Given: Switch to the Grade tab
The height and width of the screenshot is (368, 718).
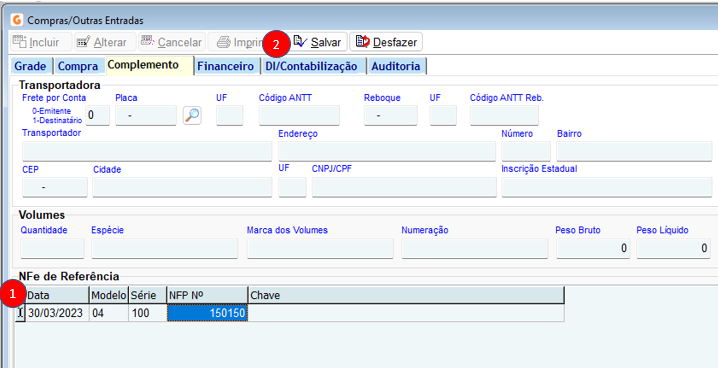Looking at the screenshot, I should click(x=31, y=66).
